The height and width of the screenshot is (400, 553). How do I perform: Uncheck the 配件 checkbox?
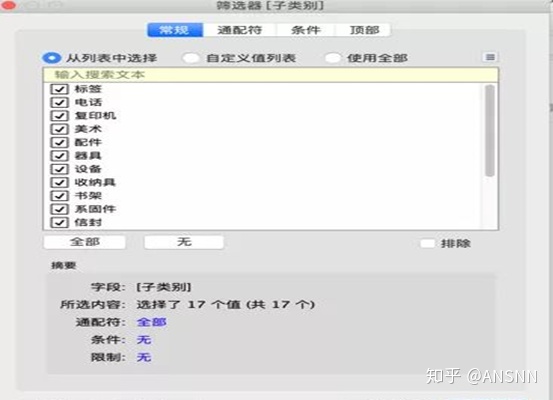(59, 143)
